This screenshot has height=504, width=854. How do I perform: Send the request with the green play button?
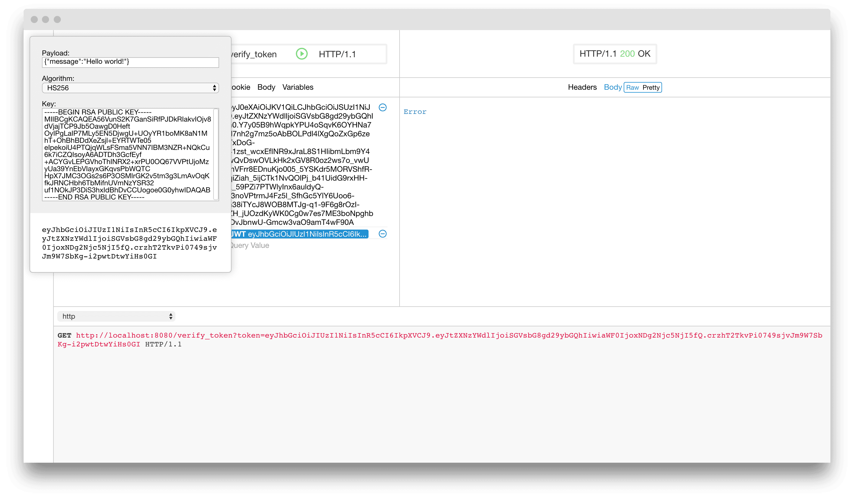tap(301, 54)
